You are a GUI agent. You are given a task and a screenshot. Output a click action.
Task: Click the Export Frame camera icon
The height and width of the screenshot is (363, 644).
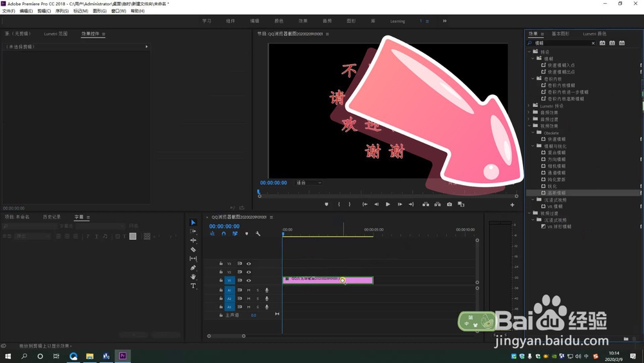point(450,204)
